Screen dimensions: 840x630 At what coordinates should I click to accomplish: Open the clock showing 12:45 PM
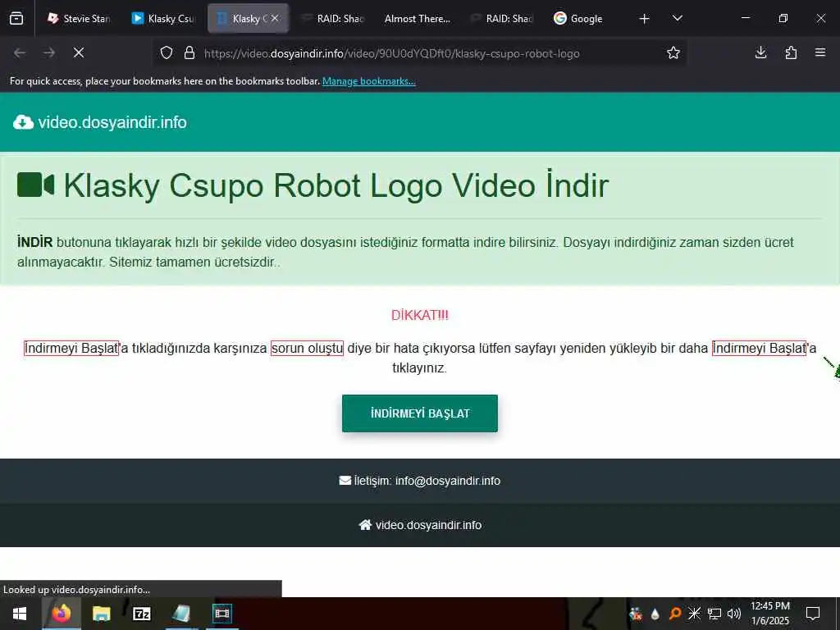770,614
